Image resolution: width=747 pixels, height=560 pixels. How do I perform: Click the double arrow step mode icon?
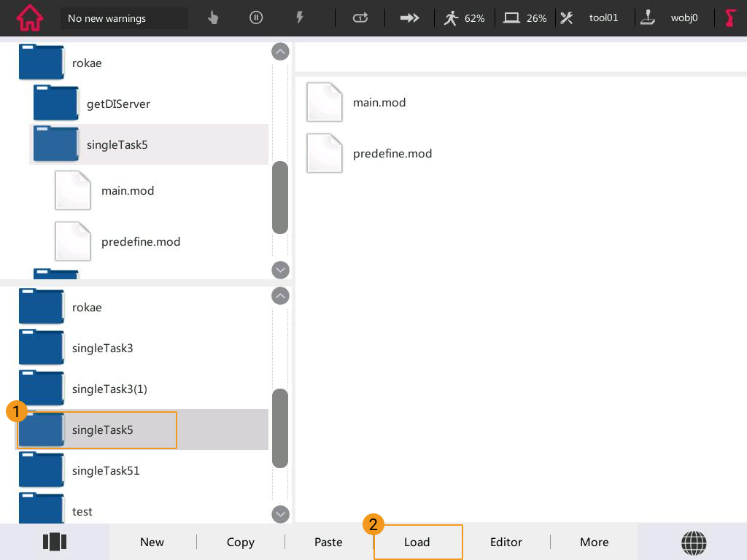(x=410, y=18)
